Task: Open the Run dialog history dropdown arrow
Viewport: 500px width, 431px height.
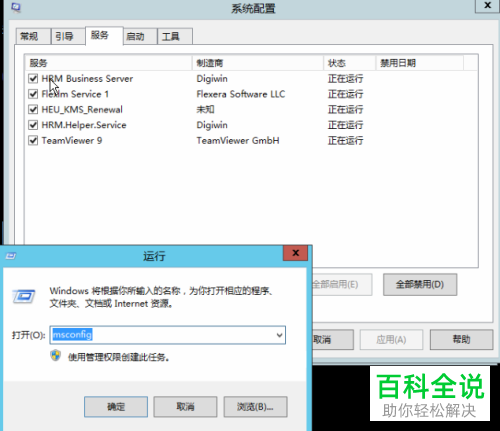Action: click(x=280, y=335)
